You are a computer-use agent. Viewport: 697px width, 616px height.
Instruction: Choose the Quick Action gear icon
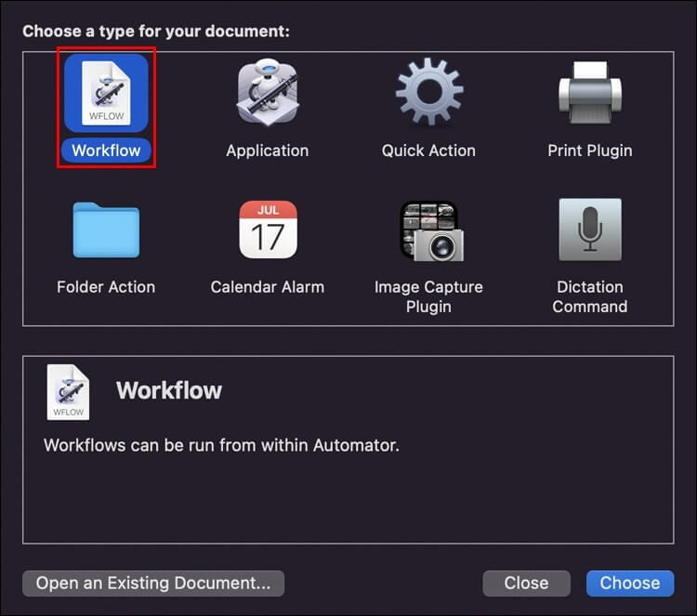click(429, 92)
